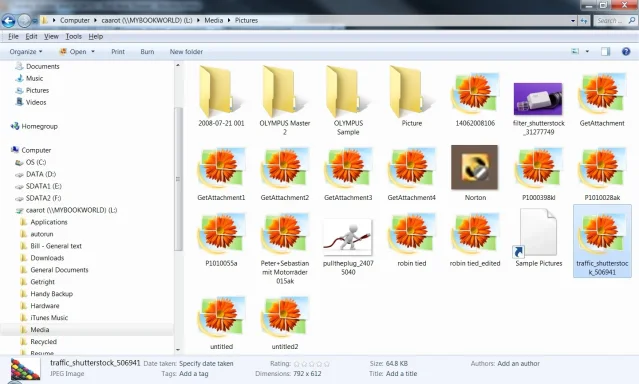Select the untitled2 image file
Image resolution: width=639 pixels, height=384 pixels.
(x=284, y=323)
